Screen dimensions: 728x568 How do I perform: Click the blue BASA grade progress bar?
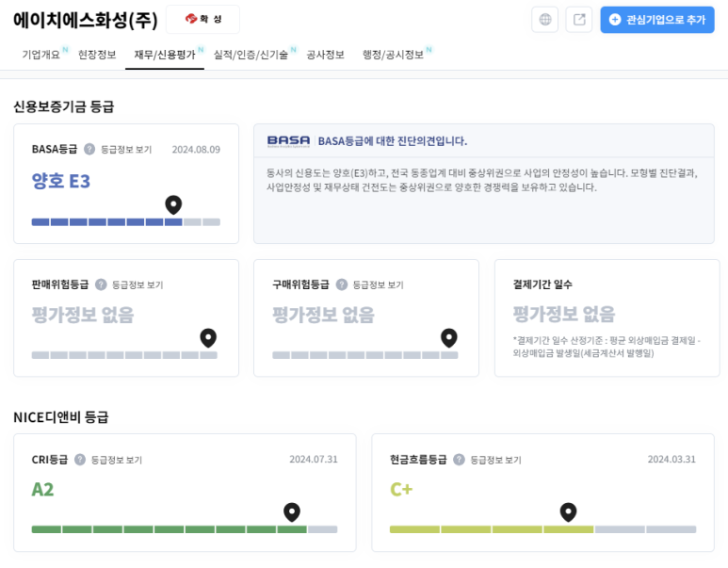tap(126, 222)
